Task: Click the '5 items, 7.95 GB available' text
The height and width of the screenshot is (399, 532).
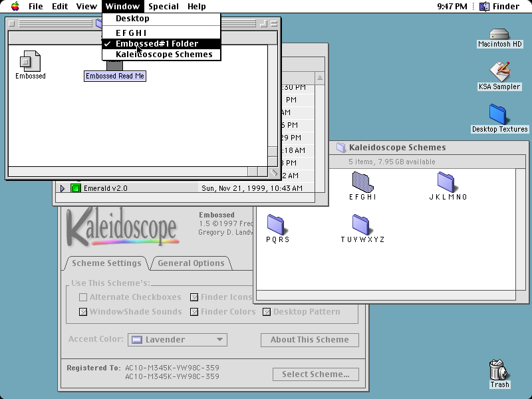Action: 392,162
